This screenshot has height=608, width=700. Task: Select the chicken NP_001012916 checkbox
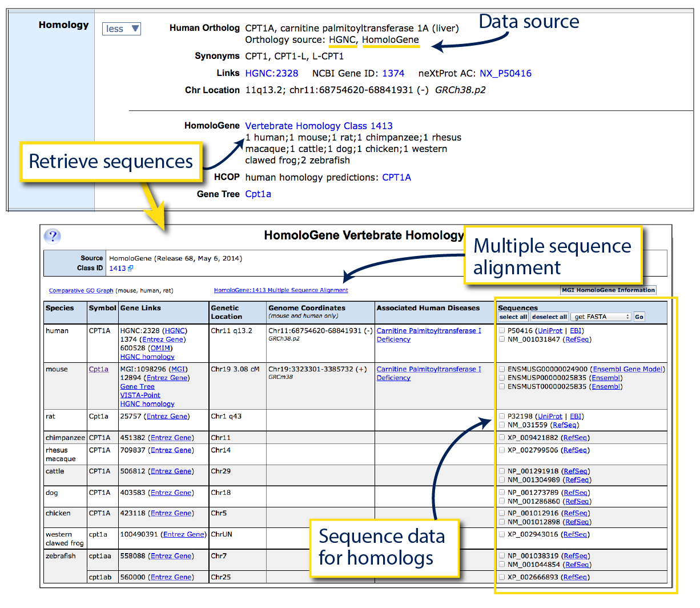502,513
